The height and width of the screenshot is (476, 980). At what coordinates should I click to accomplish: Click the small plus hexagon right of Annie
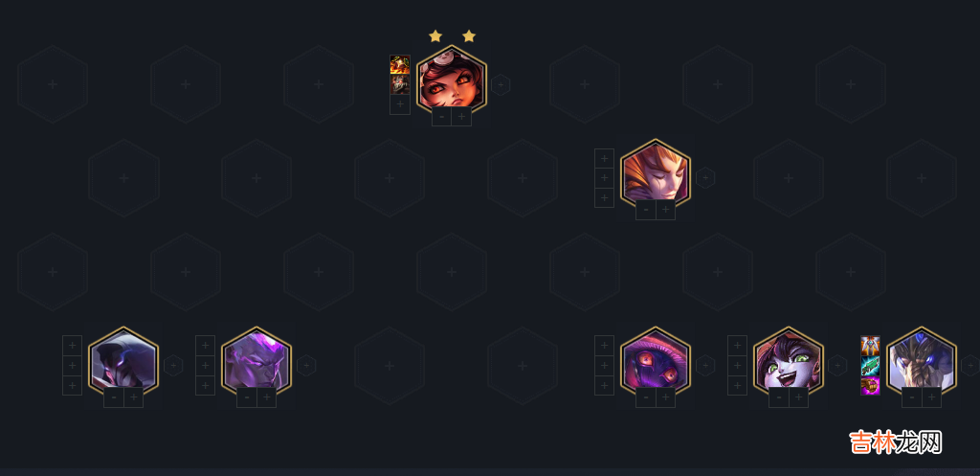point(501,84)
